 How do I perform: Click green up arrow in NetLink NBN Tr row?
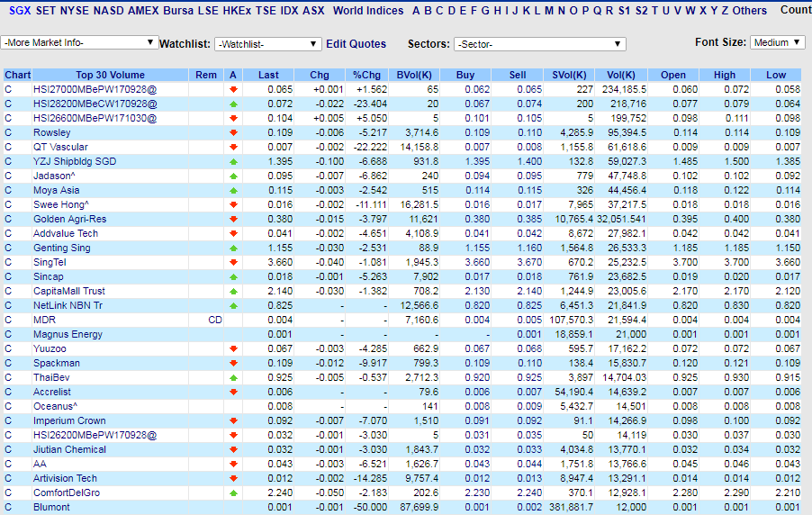point(233,306)
